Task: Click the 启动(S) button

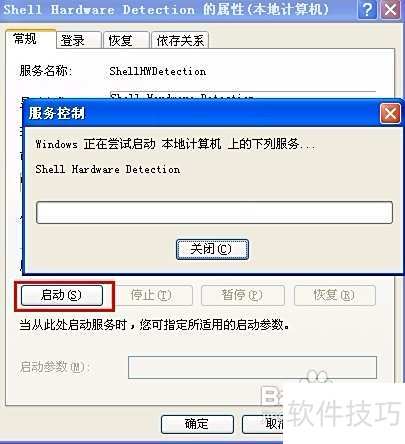Action: pos(62,295)
